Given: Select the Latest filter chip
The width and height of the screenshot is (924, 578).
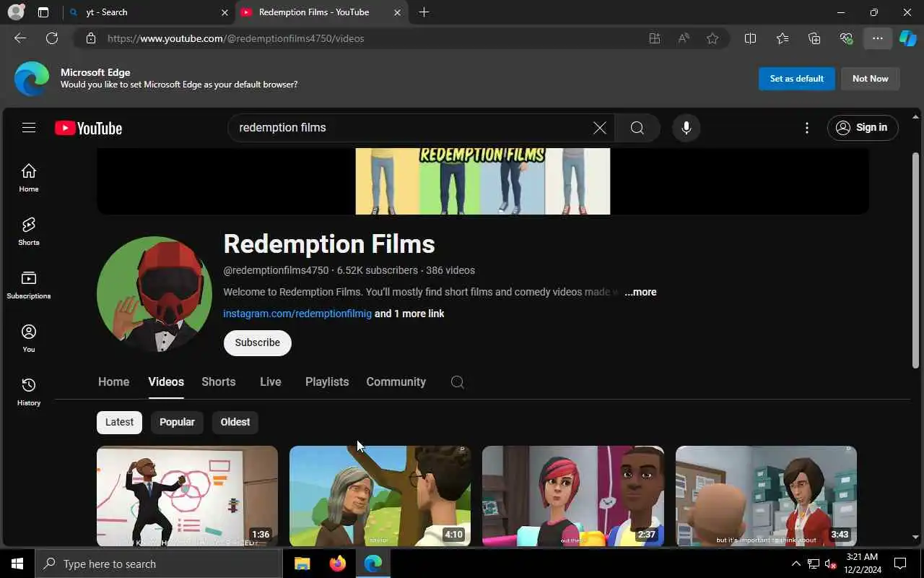Looking at the screenshot, I should [x=119, y=422].
